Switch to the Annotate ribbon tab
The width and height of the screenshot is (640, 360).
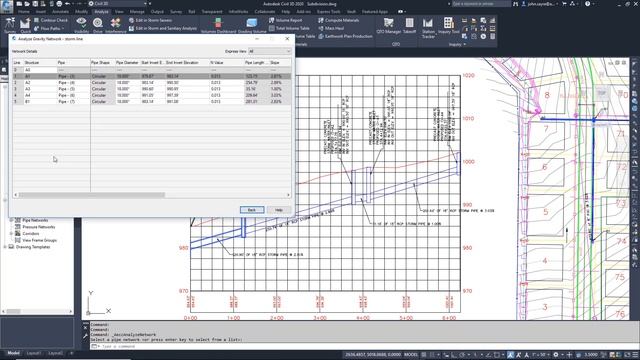60,12
